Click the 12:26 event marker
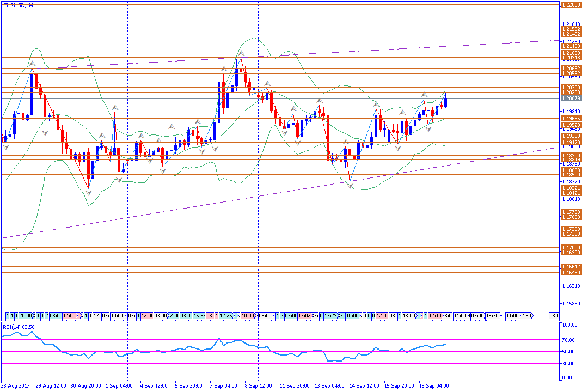Image resolution: width=588 pixels, height=392 pixels. pyautogui.click(x=227, y=315)
